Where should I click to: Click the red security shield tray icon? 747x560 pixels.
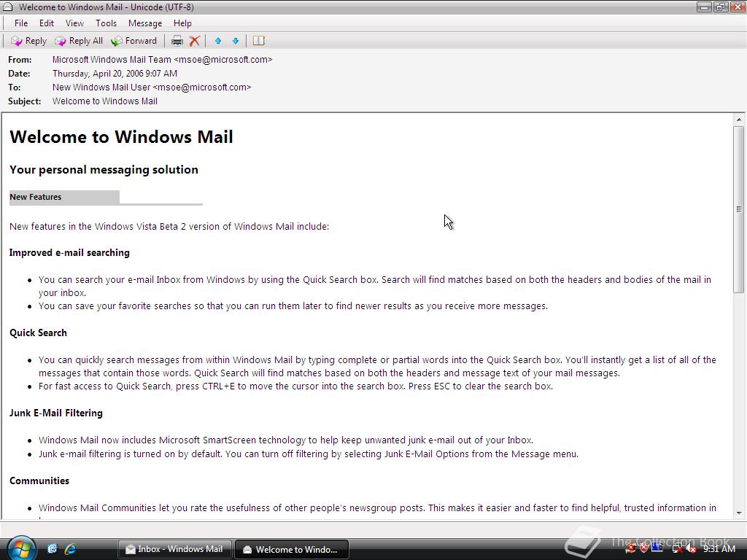pyautogui.click(x=643, y=548)
